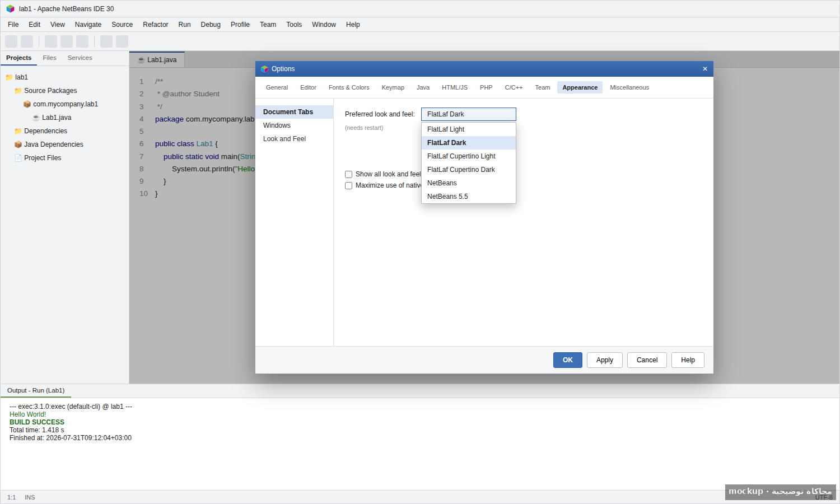Select Look and Feel in the Appearance sidebar

(x=295, y=139)
